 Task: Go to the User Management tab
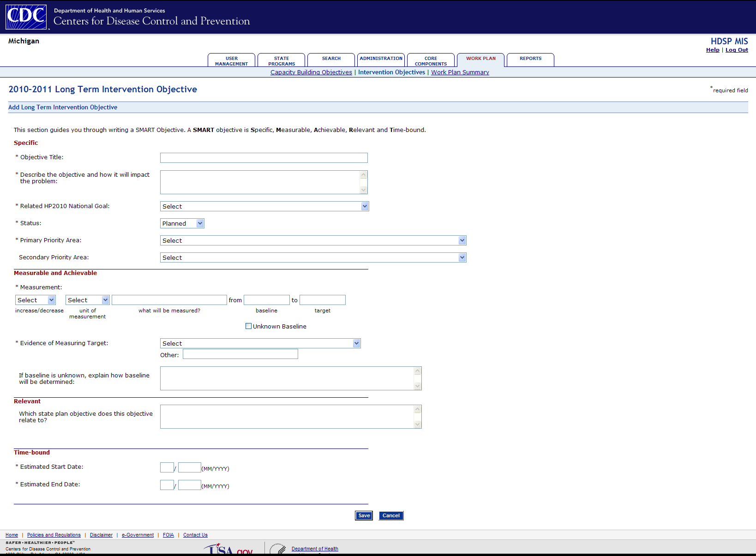231,61
